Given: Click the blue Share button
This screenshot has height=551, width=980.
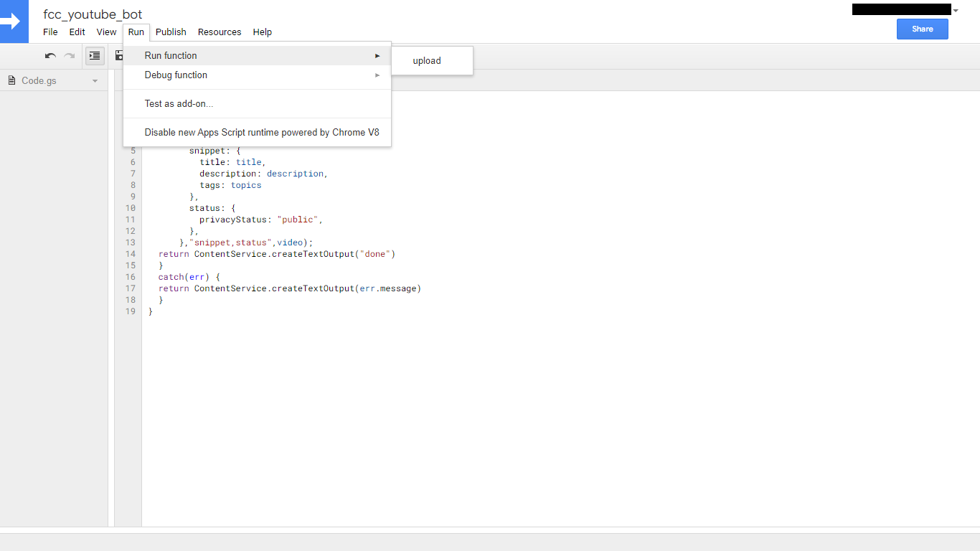Looking at the screenshot, I should coord(922,29).
